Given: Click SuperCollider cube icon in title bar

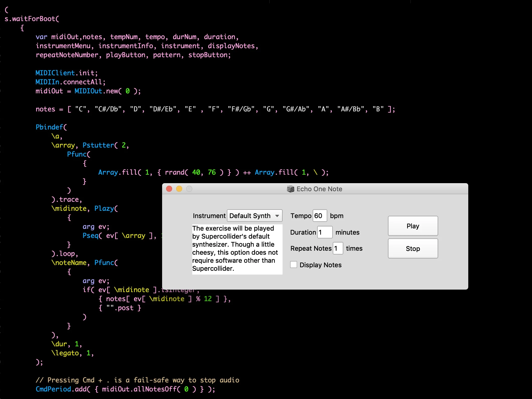Looking at the screenshot, I should (290, 189).
